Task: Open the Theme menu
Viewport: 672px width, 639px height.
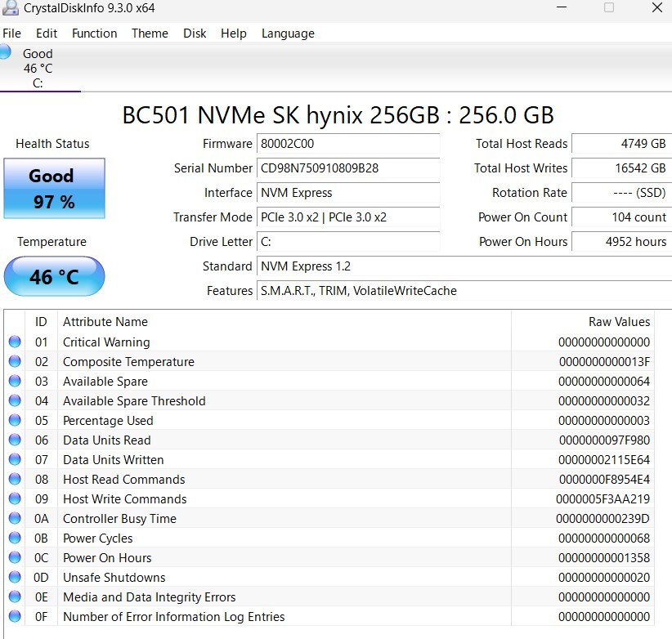Action: point(150,34)
